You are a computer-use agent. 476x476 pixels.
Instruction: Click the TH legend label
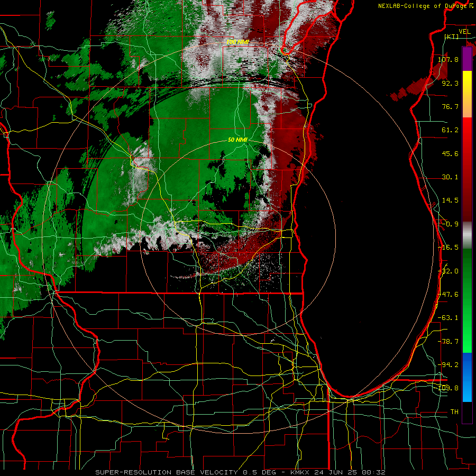click(x=454, y=412)
